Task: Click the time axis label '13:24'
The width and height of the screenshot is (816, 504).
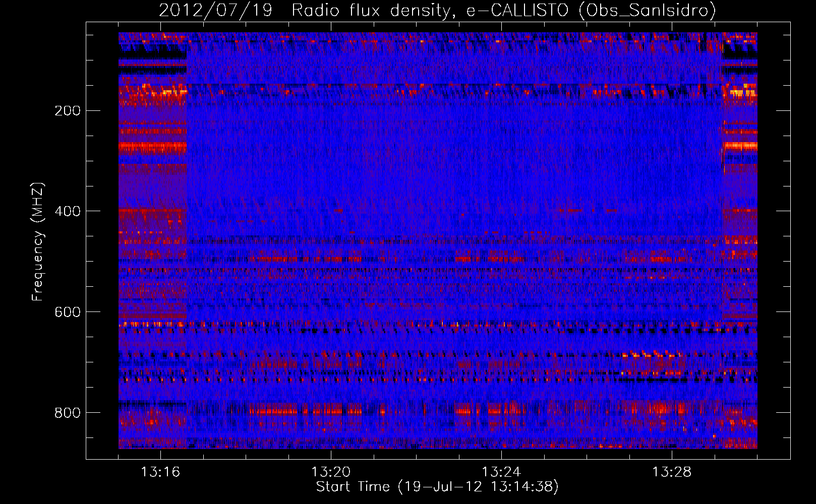Action: pos(501,472)
